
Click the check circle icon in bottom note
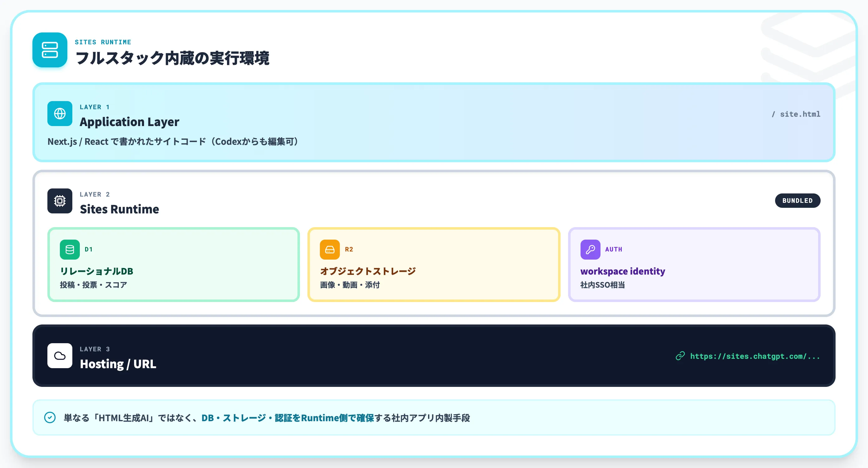point(50,417)
